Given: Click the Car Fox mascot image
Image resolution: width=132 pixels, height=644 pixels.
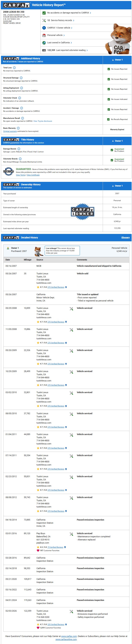Looking at the screenshot, I should (118, 39).
